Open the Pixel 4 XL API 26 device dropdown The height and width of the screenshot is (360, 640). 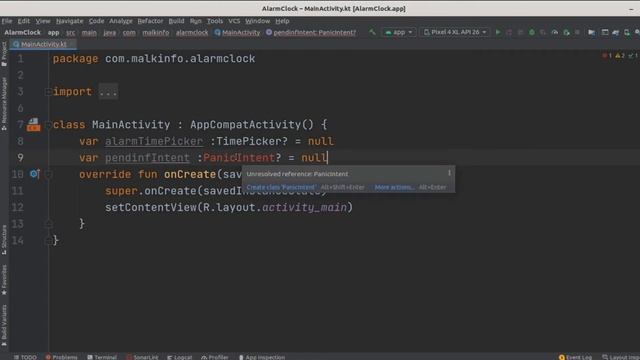point(455,32)
